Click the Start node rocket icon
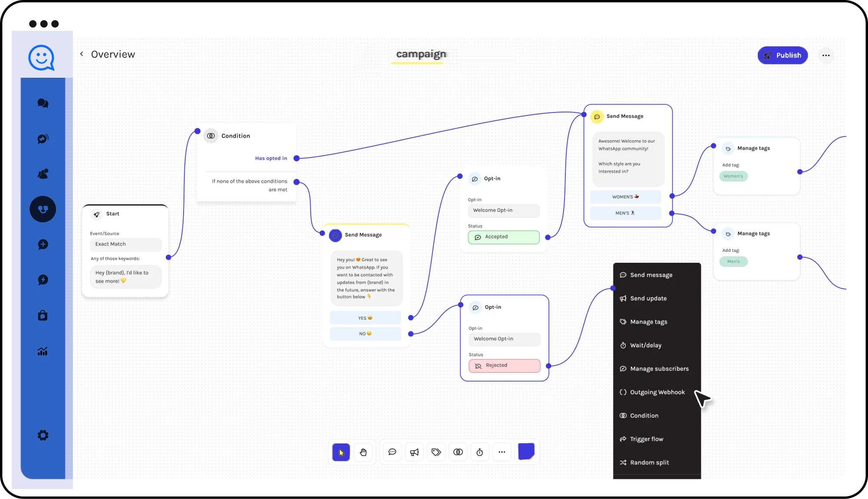This screenshot has width=868, height=499. [97, 214]
